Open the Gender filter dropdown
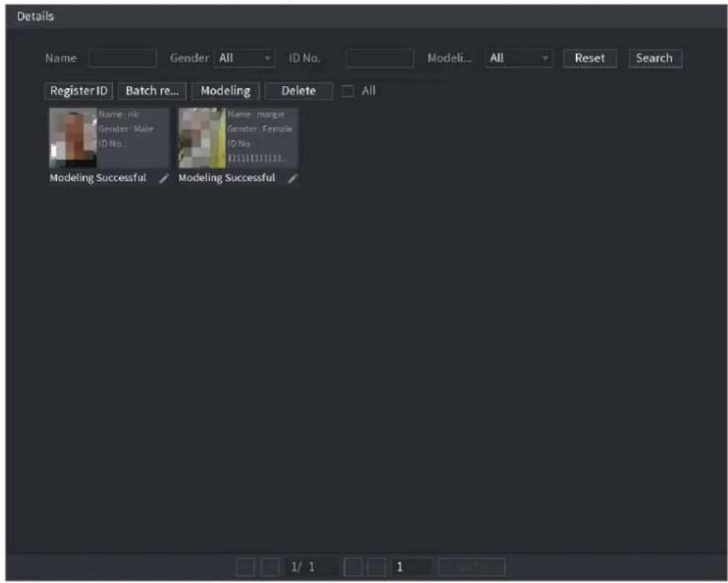 tap(245, 58)
